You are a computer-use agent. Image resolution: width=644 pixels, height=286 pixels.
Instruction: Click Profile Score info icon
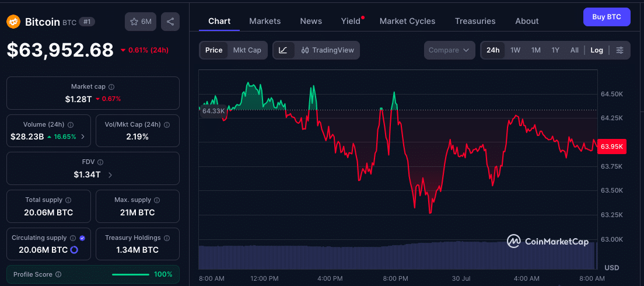(58, 274)
